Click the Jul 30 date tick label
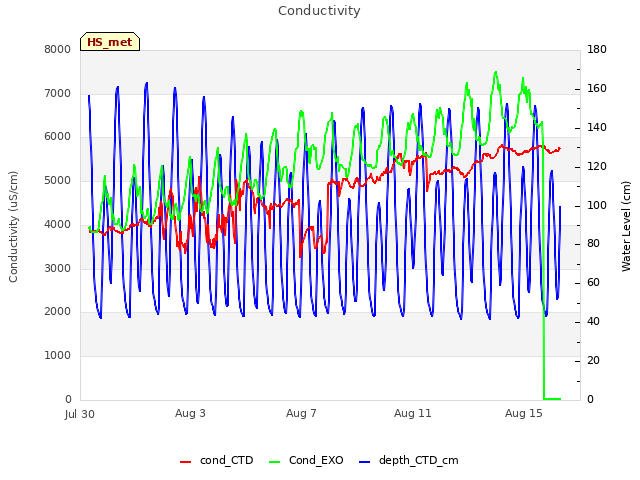Viewport: 640px width, 480px height. point(80,414)
